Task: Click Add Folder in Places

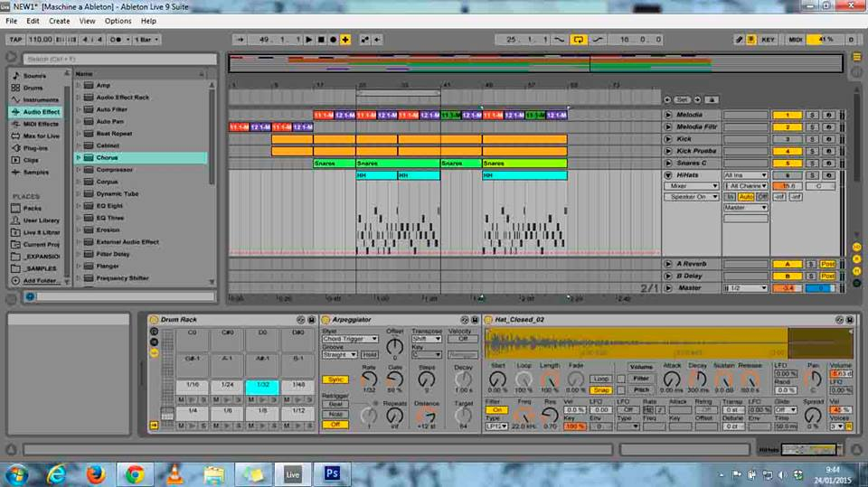Action: [38, 281]
